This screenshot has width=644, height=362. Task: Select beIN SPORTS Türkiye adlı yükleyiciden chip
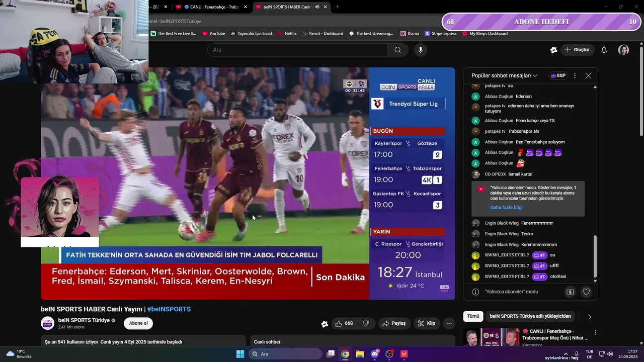coord(530,316)
